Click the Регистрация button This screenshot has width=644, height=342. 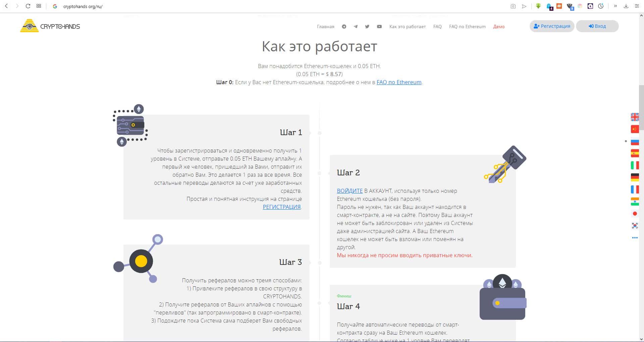(x=552, y=26)
